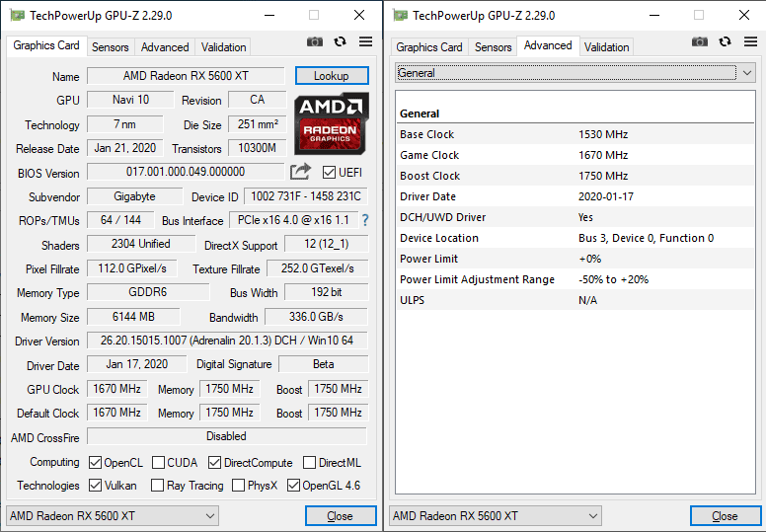Open GPU selector dropdown in left window
Viewport: 766px width, 532px height.
pyautogui.click(x=113, y=516)
